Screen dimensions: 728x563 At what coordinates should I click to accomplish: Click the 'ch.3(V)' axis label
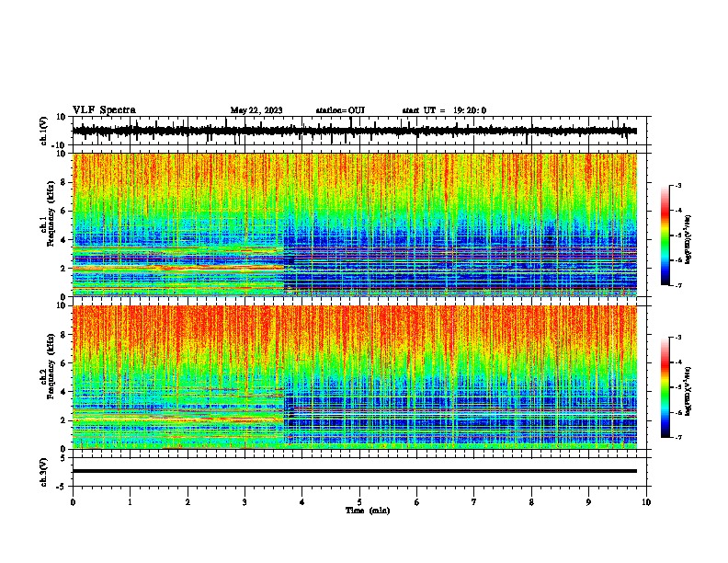tap(44, 472)
